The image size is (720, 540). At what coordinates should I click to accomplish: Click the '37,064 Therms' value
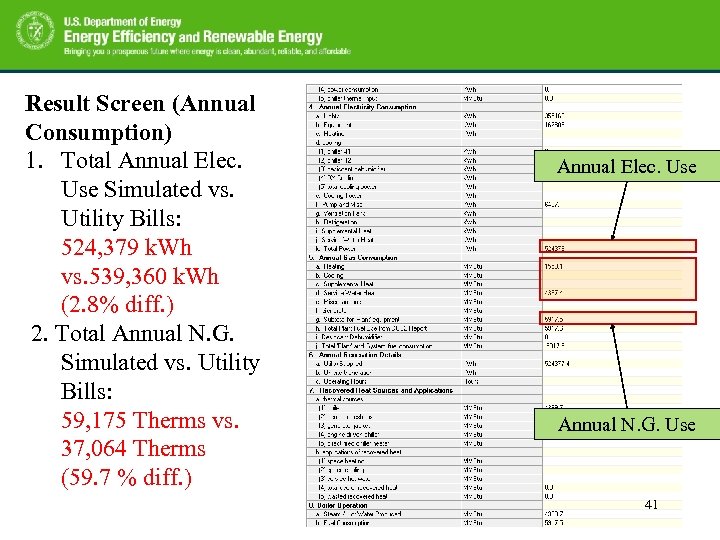(133, 448)
